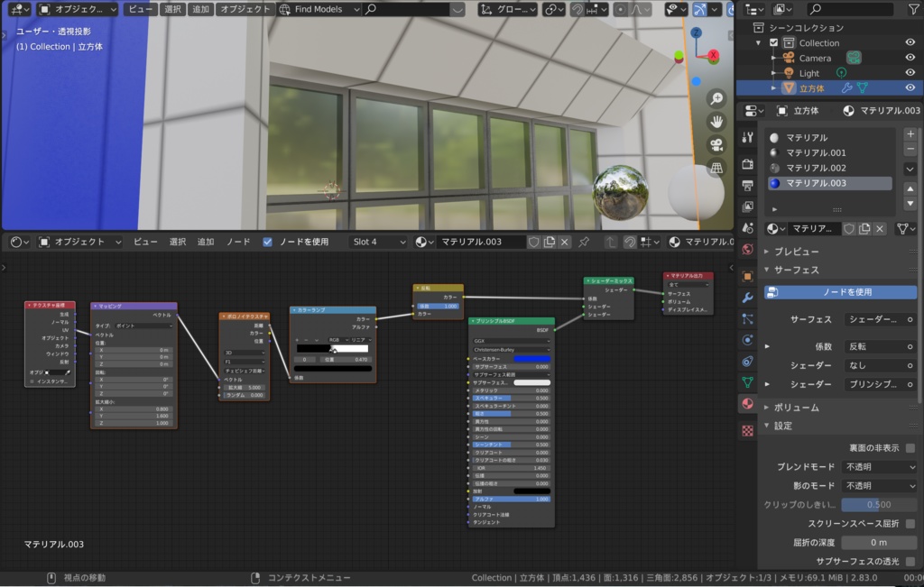This screenshot has height=587, width=924.
Task: Expand the Camera tree item
Action: pyautogui.click(x=773, y=58)
